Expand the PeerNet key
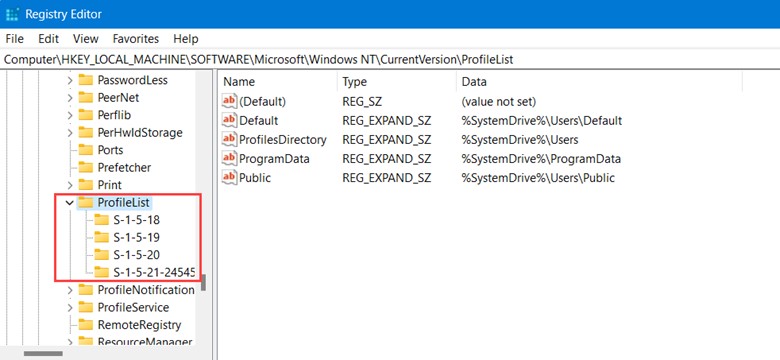The height and width of the screenshot is (360, 780). click(70, 98)
